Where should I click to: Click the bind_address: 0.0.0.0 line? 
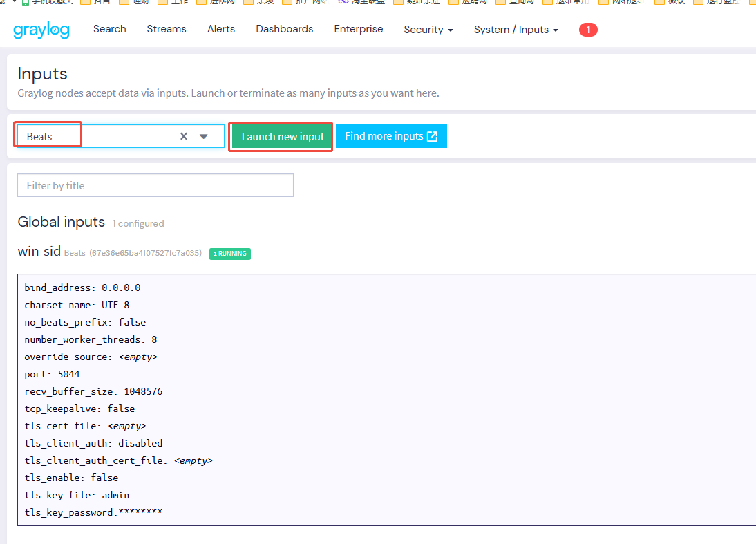click(x=82, y=288)
